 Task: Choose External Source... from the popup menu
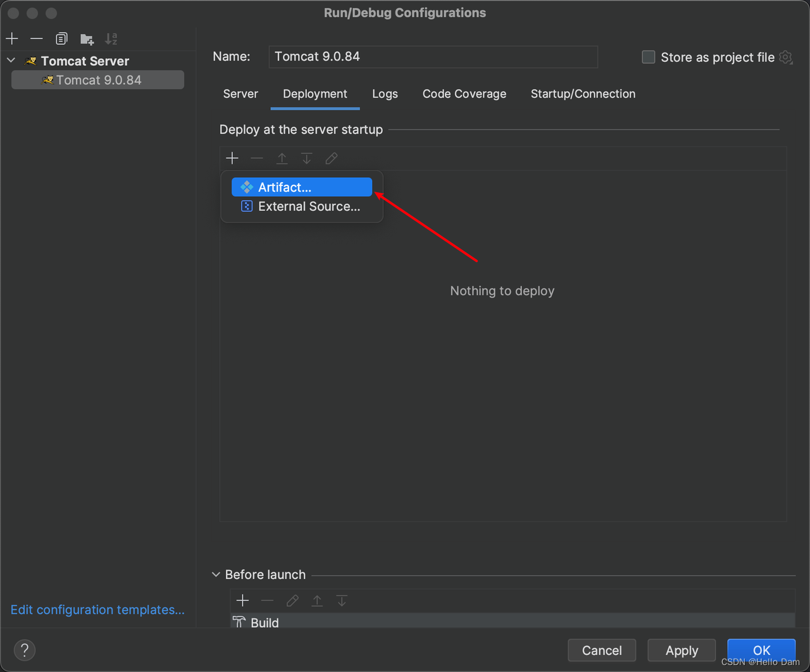[302, 206]
